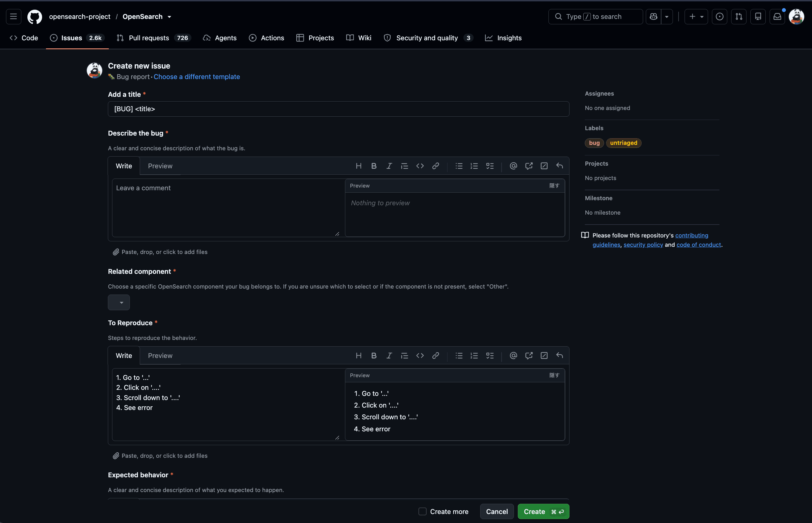Open the opensearch-project organization link

point(80,17)
